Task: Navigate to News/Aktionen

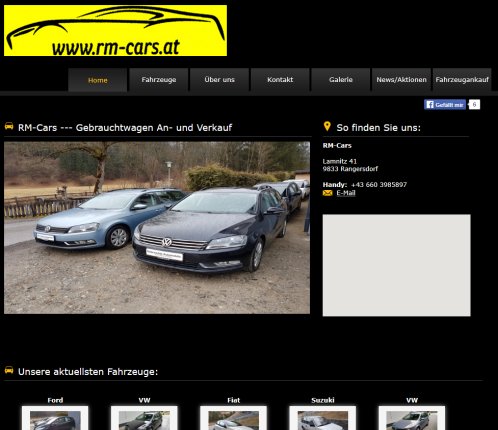Action: click(401, 80)
